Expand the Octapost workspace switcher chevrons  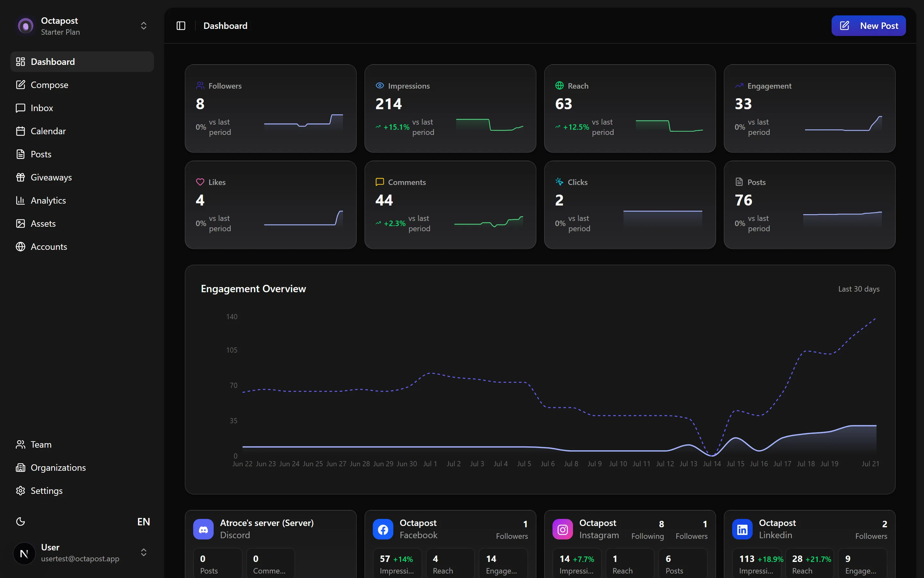coord(143,26)
